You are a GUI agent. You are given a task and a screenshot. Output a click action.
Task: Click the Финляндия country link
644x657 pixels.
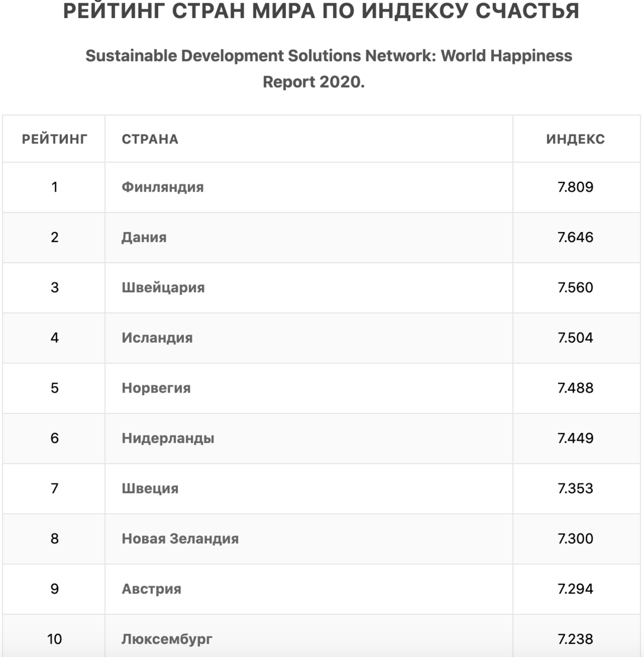[163, 187]
